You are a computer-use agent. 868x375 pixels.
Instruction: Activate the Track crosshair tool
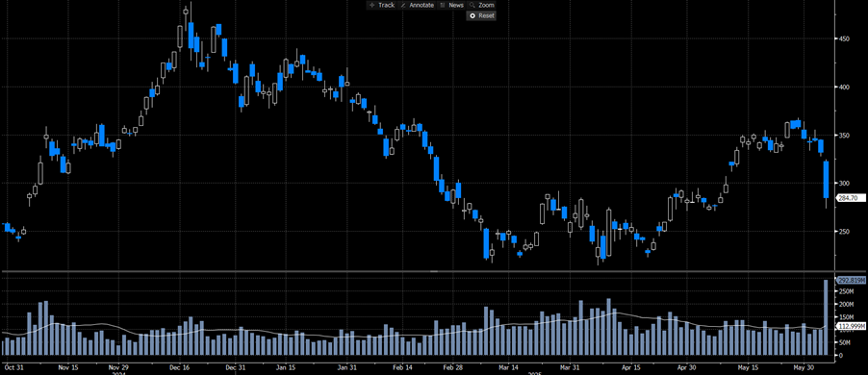tap(381, 5)
